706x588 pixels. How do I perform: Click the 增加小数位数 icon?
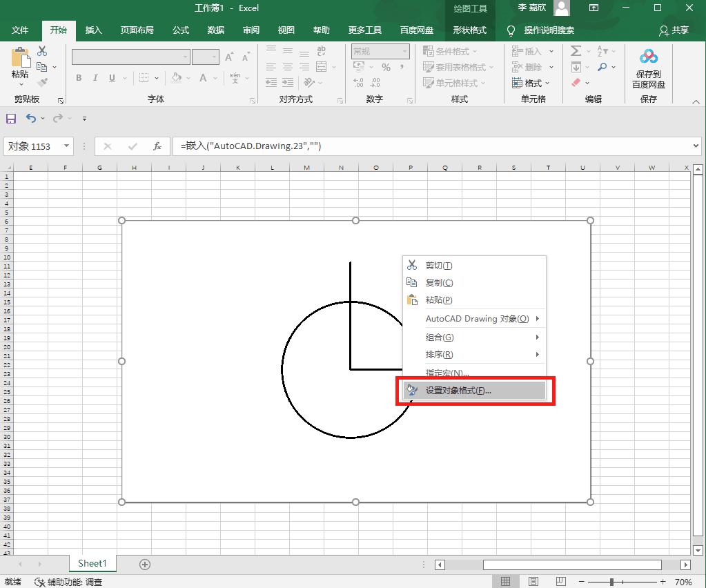(358, 83)
